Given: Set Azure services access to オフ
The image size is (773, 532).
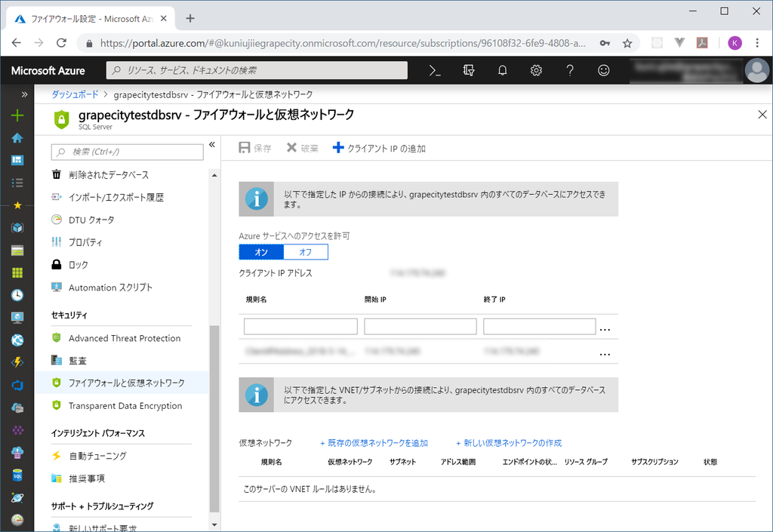Looking at the screenshot, I should 306,252.
